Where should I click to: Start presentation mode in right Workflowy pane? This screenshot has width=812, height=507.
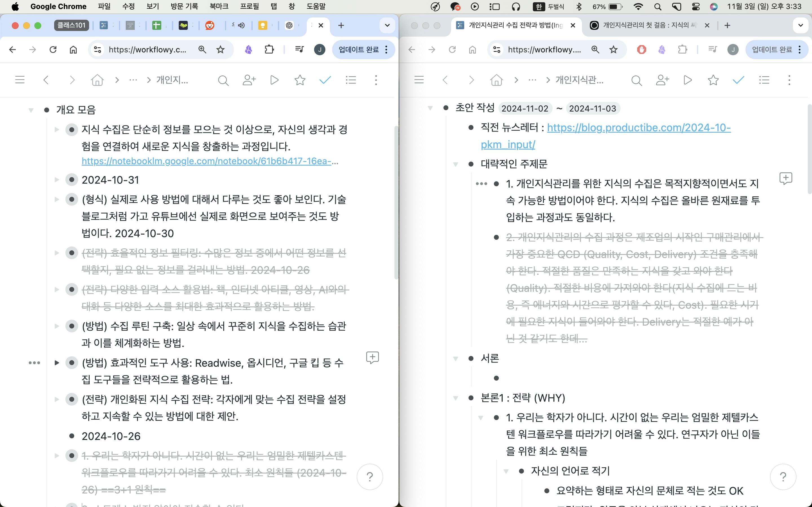(687, 80)
